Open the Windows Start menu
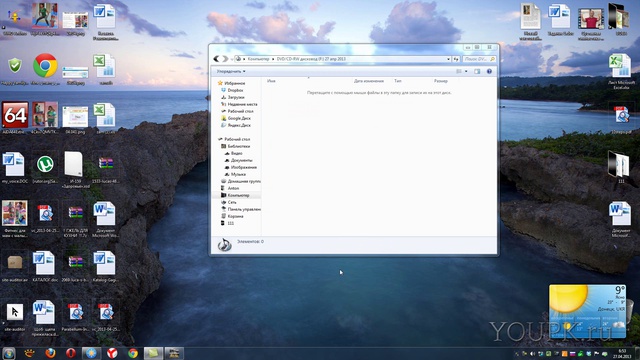This screenshot has height=360, width=640. coord(9,353)
